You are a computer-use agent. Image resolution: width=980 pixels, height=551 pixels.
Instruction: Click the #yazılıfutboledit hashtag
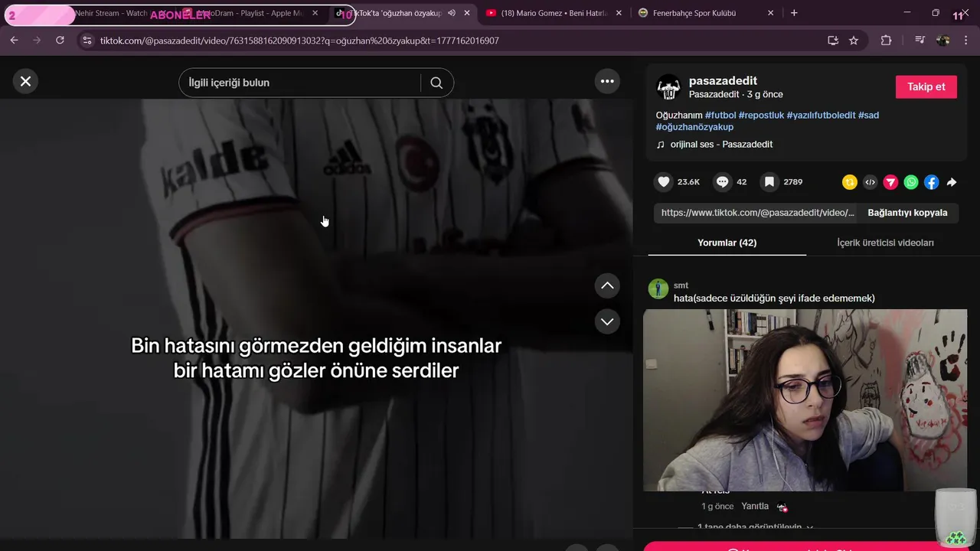click(x=821, y=116)
